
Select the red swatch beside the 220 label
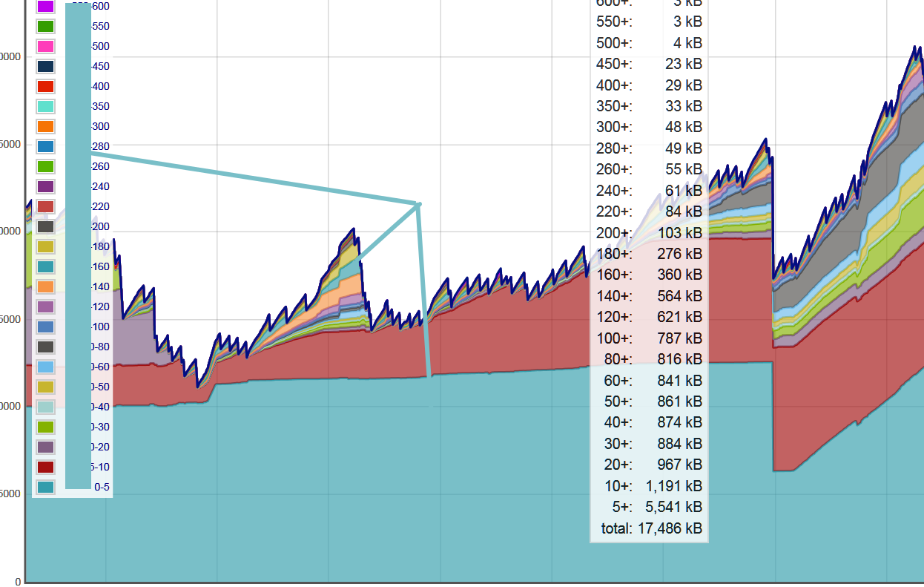45,207
